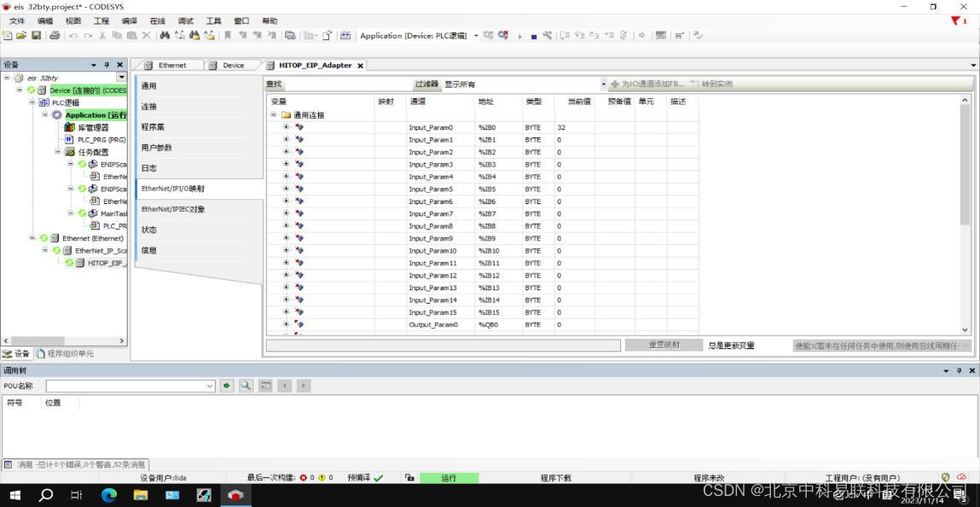980x507 pixels.
Task: Open the project name dropdown in device panel
Action: 121,78
